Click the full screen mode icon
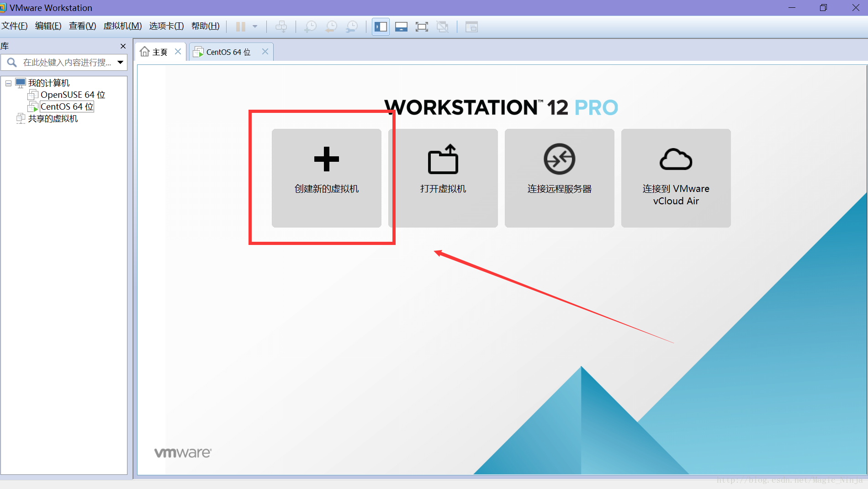The height and width of the screenshot is (489, 868). [422, 27]
